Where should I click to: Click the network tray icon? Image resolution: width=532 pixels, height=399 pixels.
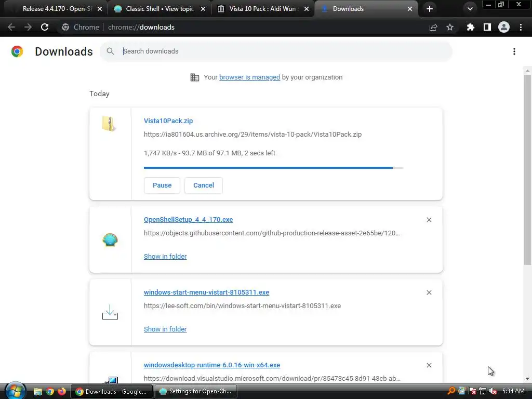(483, 391)
